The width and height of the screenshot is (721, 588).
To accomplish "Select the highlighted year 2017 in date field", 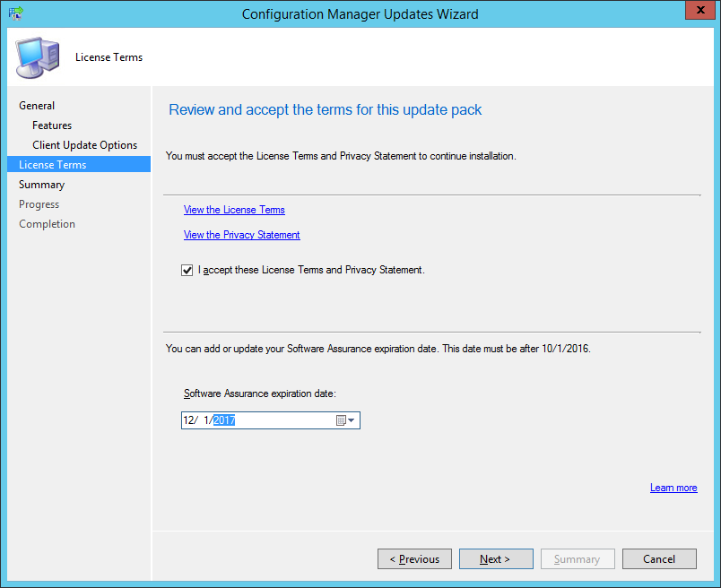I will click(224, 420).
